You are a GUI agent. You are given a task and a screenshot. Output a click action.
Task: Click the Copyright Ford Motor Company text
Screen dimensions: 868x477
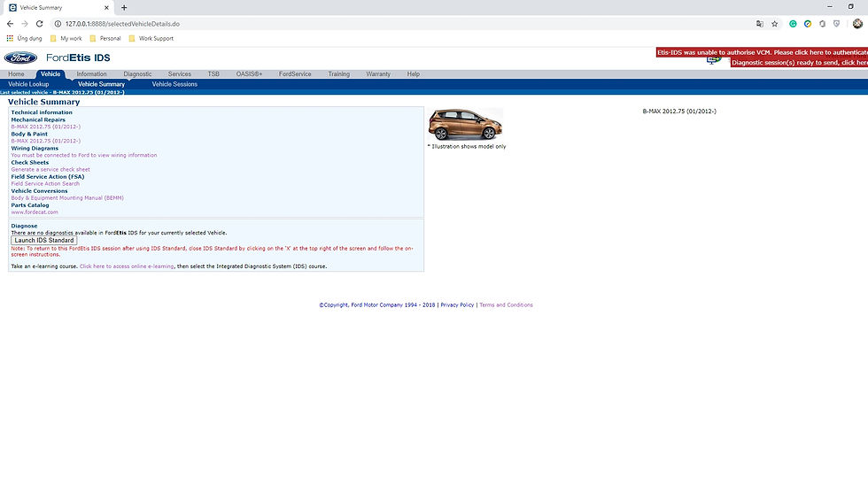click(377, 305)
